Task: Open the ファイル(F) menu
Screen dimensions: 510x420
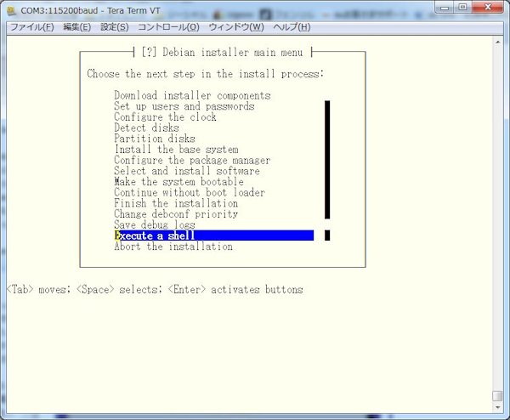Action: pos(32,27)
